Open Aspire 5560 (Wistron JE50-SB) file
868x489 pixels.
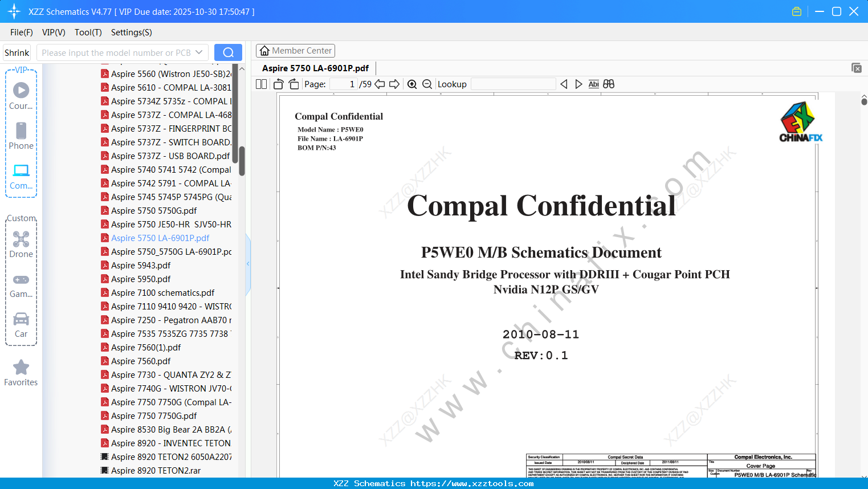point(166,74)
